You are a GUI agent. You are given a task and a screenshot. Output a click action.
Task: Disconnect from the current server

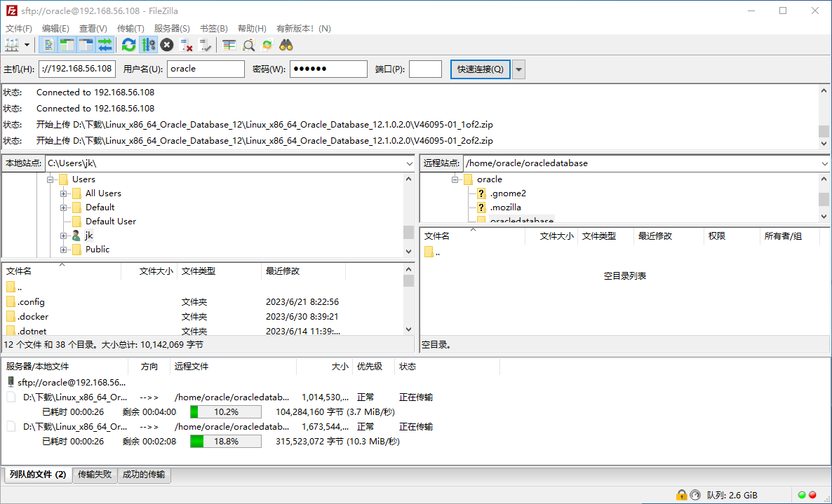(186, 44)
